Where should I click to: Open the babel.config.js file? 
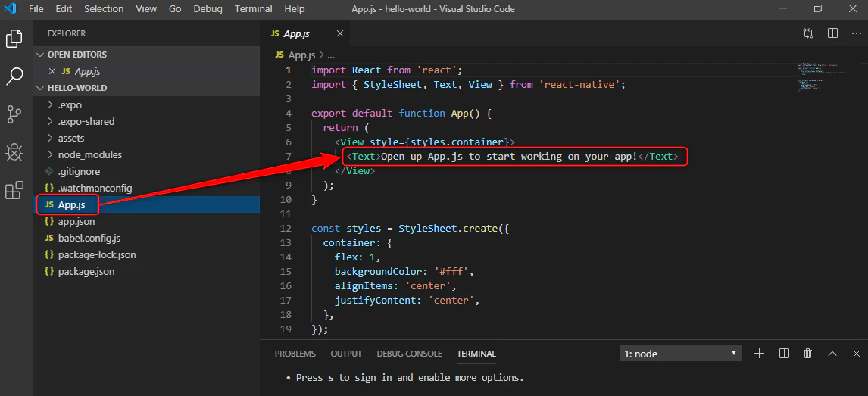point(146,239)
